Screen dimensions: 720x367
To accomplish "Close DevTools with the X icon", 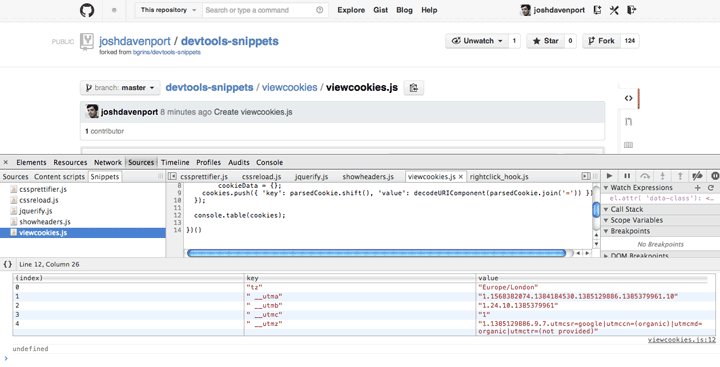I will click(6, 162).
